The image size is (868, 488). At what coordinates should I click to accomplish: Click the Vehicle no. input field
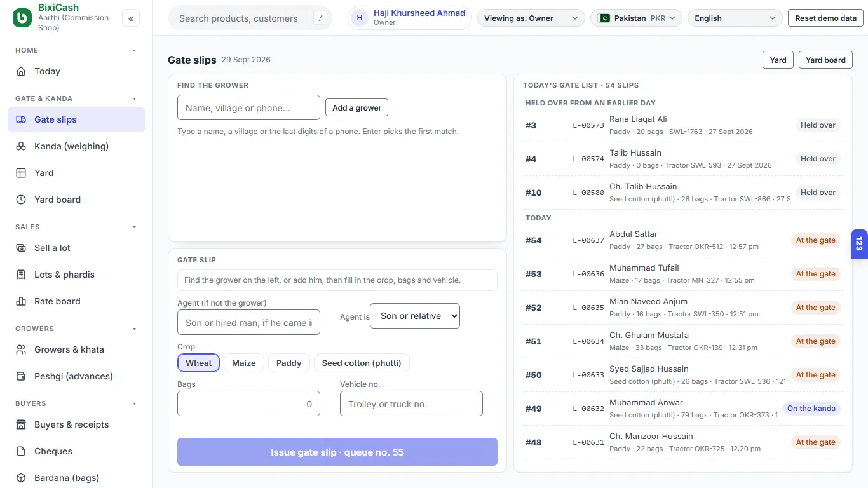pyautogui.click(x=411, y=403)
